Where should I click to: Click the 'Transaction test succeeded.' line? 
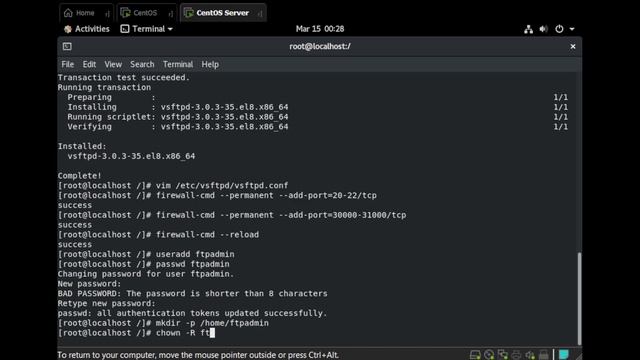tap(124, 78)
